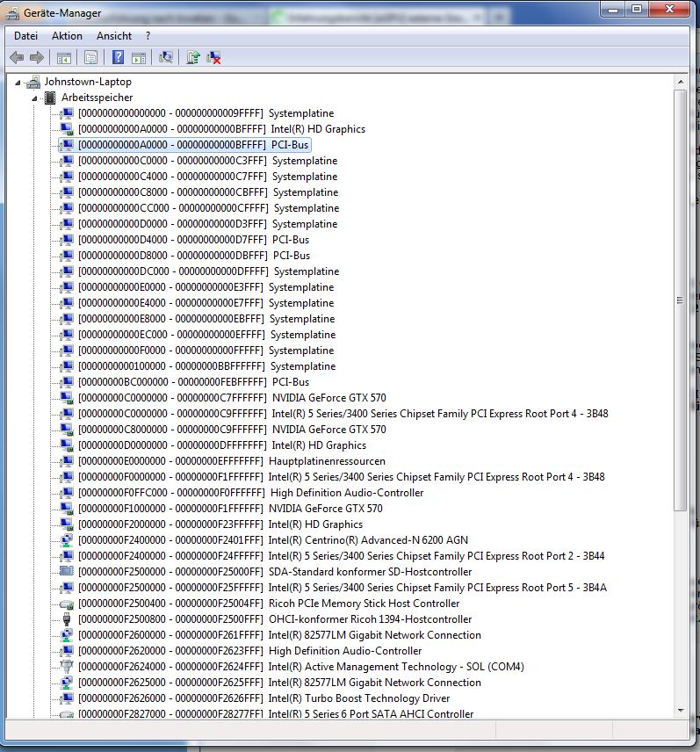Click the icon of the PCI-Bus BC000000 row
Screen dimensions: 700x752
pos(67,382)
